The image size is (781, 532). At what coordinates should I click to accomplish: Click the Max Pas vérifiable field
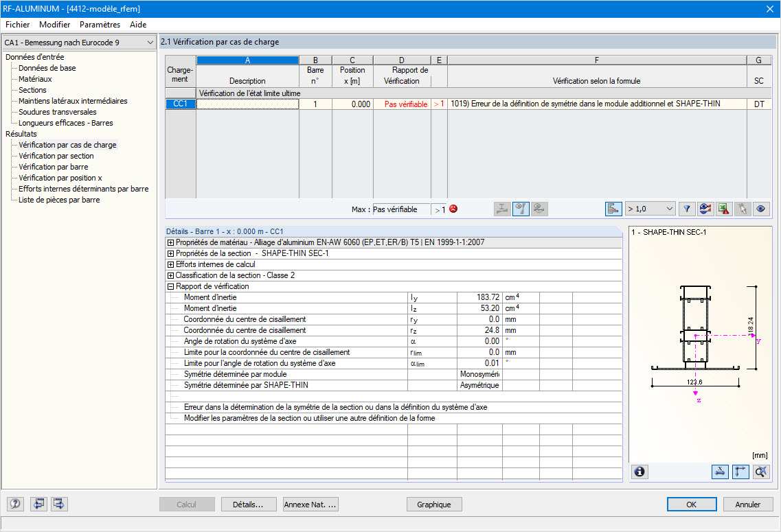401,209
